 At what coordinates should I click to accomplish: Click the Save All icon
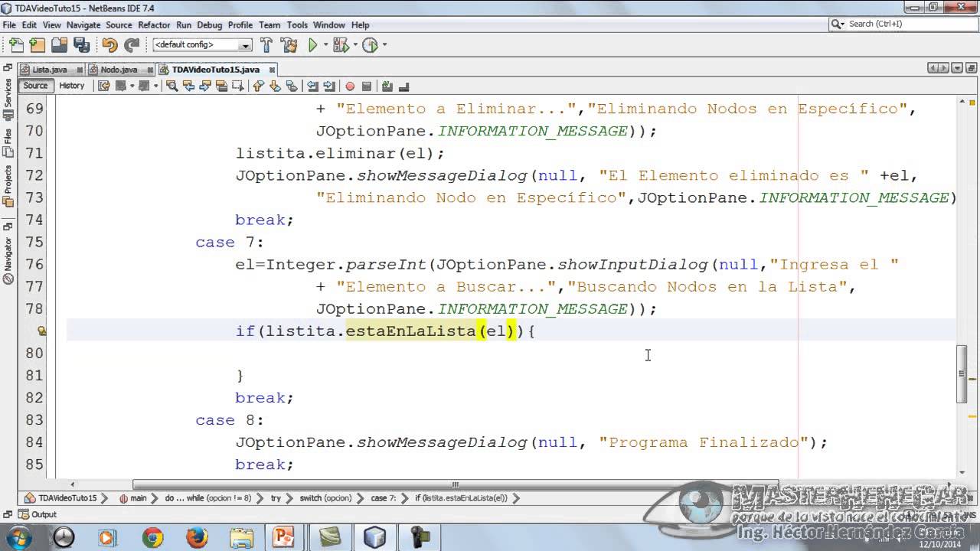point(81,45)
